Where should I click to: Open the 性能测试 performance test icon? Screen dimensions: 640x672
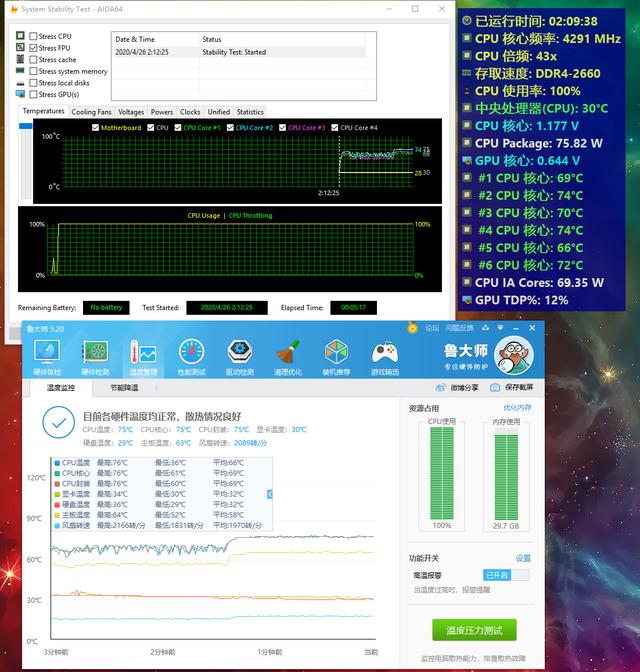pyautogui.click(x=192, y=354)
